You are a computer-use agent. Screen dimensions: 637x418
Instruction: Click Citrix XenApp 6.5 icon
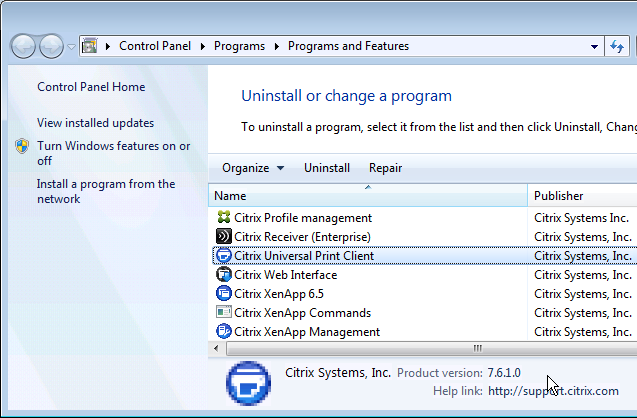(223, 293)
